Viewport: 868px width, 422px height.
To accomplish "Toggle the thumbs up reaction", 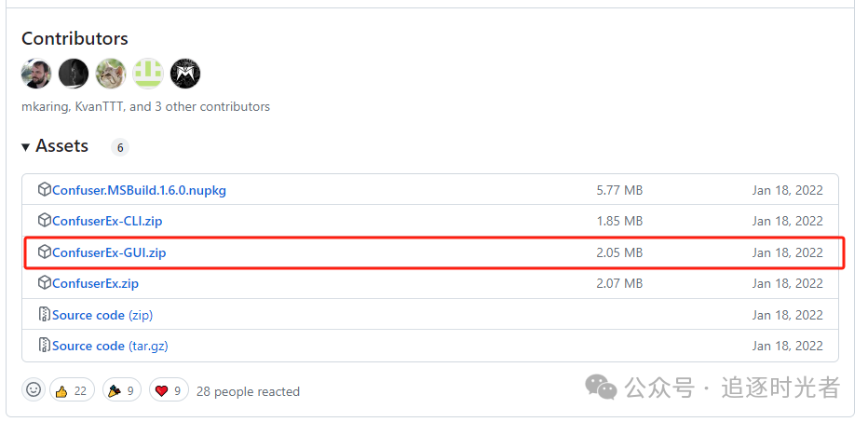I will (71, 391).
